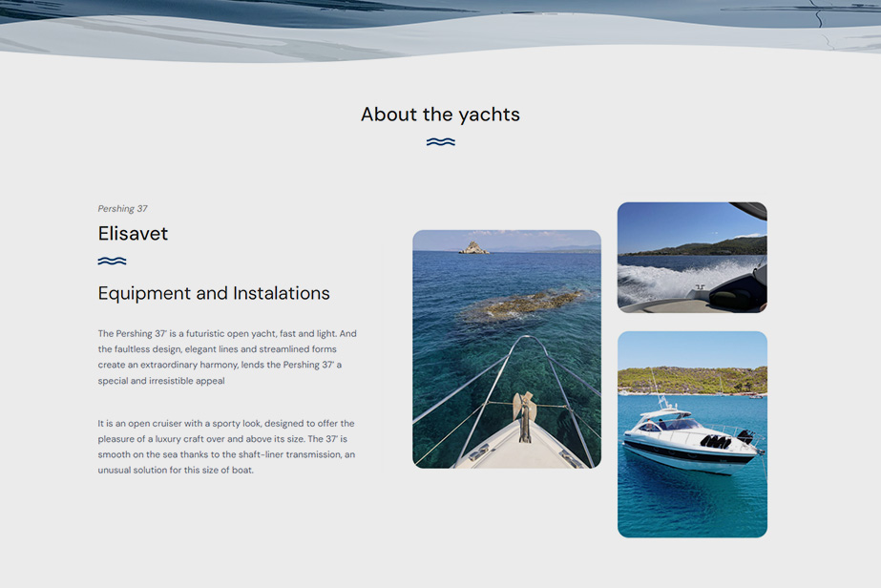This screenshot has width=881, height=588.
Task: Select the "Pershing 37" italic label
Action: pos(122,208)
